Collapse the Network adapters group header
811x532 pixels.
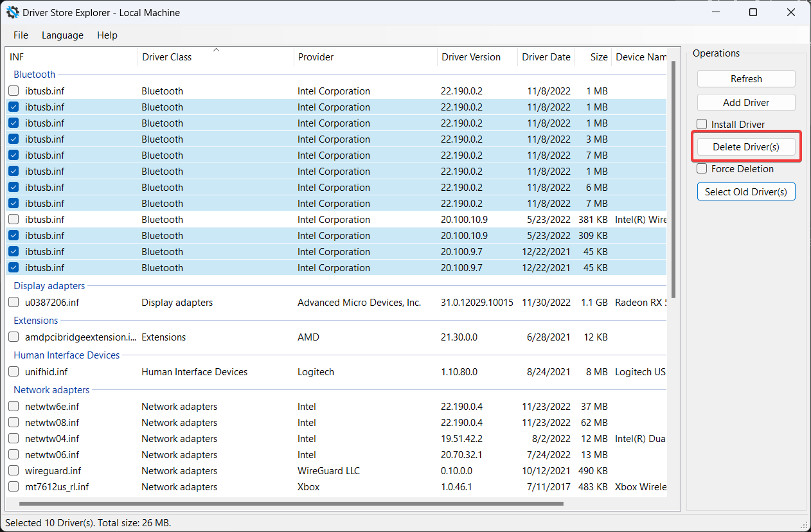[x=51, y=390]
